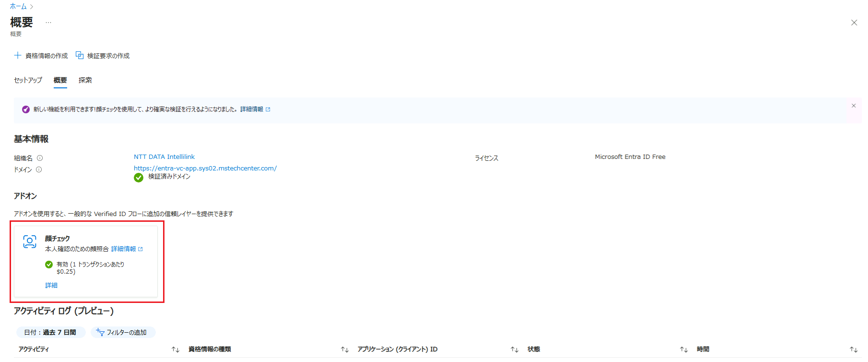Click the 日付: 過去 7 日間 filter

(50, 332)
